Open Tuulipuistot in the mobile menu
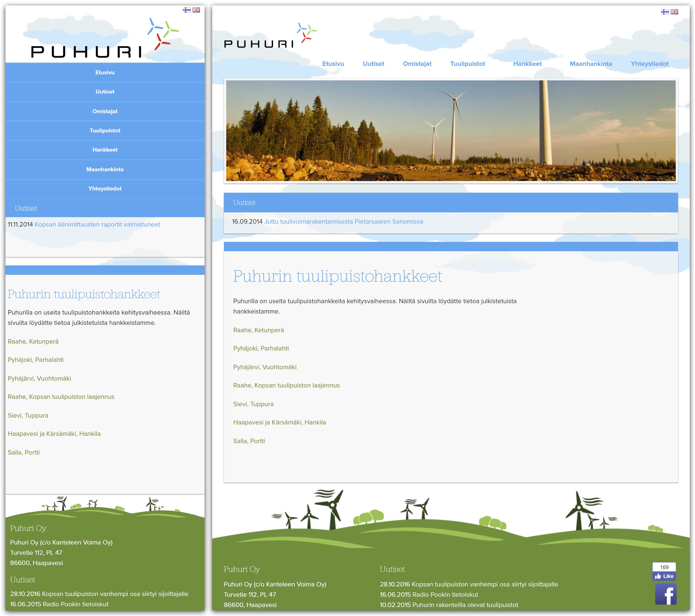 (x=105, y=131)
